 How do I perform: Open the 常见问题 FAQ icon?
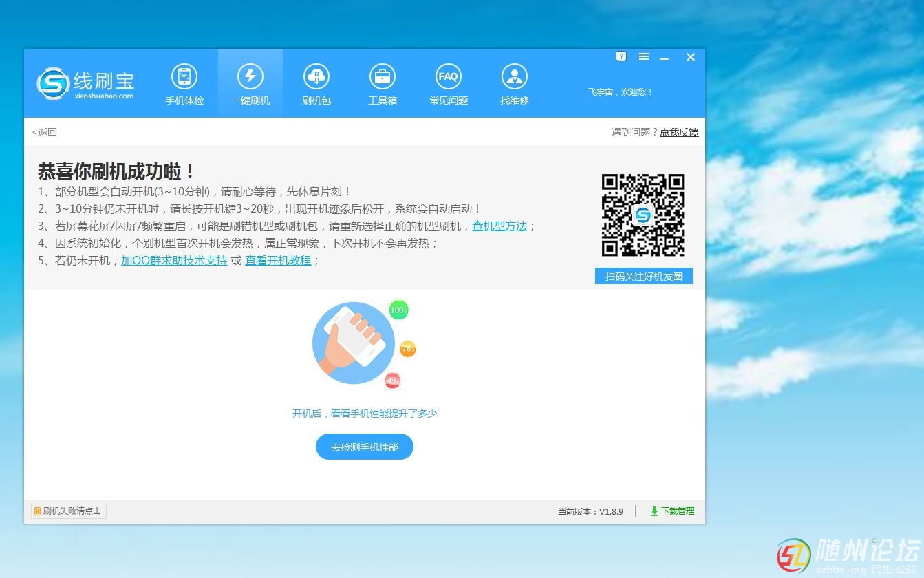click(448, 77)
